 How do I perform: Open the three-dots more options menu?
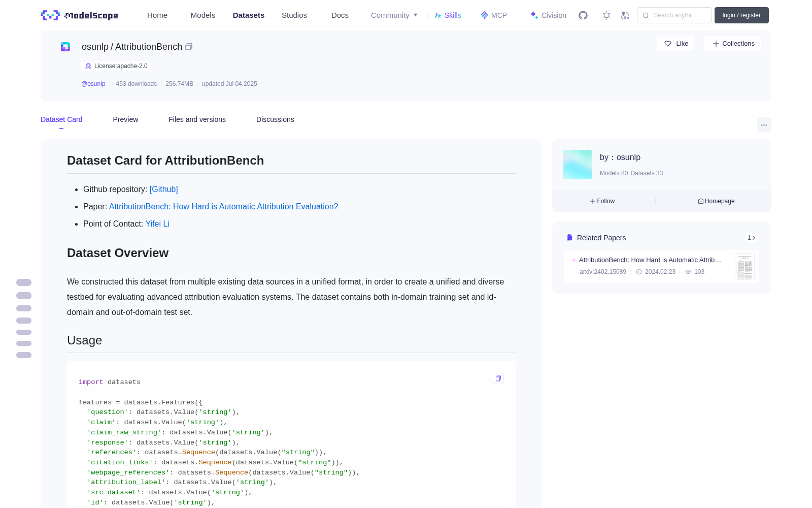point(764,124)
